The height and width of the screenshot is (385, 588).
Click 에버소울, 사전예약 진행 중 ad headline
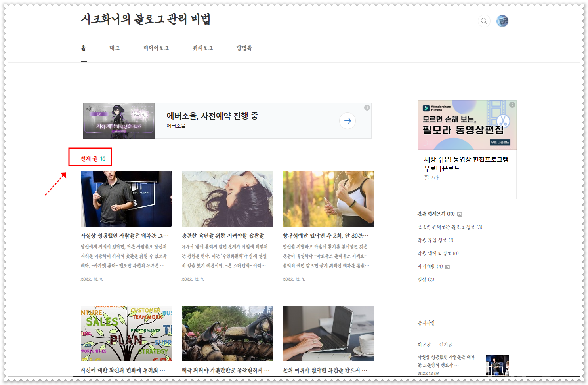212,116
